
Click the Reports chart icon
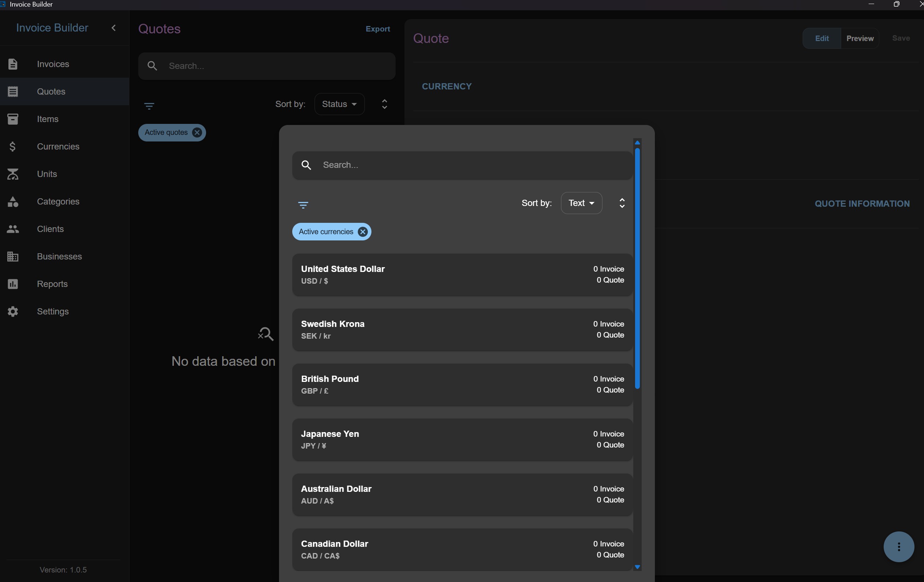coord(13,284)
